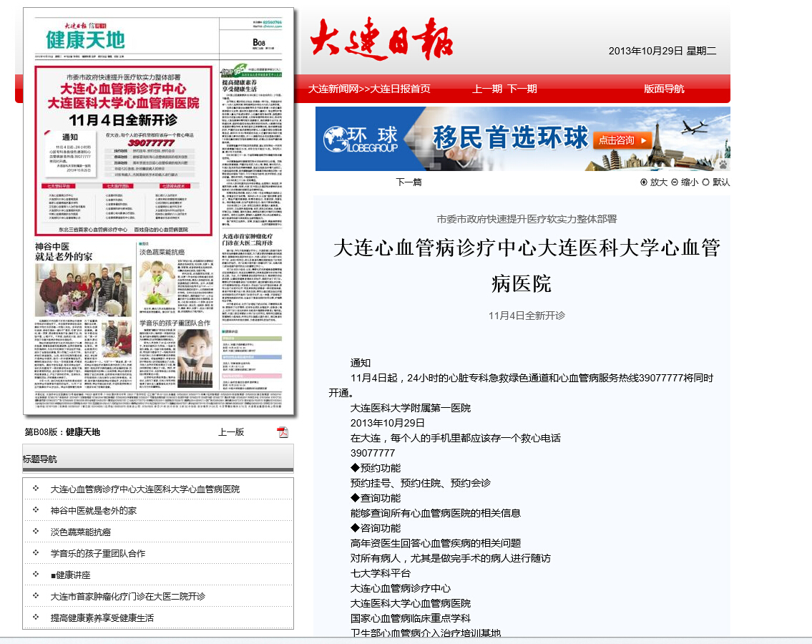Go to 下一篇 next article
This screenshot has width=812, height=644.
[409, 182]
